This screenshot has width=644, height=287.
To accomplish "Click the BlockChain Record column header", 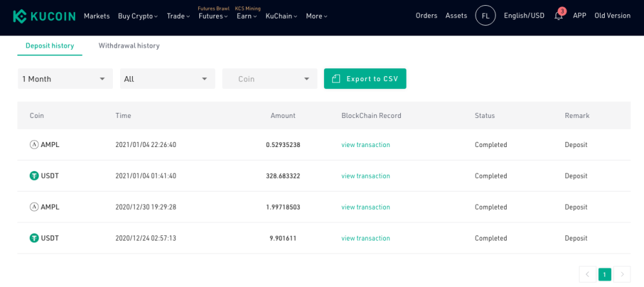I will click(x=371, y=115).
